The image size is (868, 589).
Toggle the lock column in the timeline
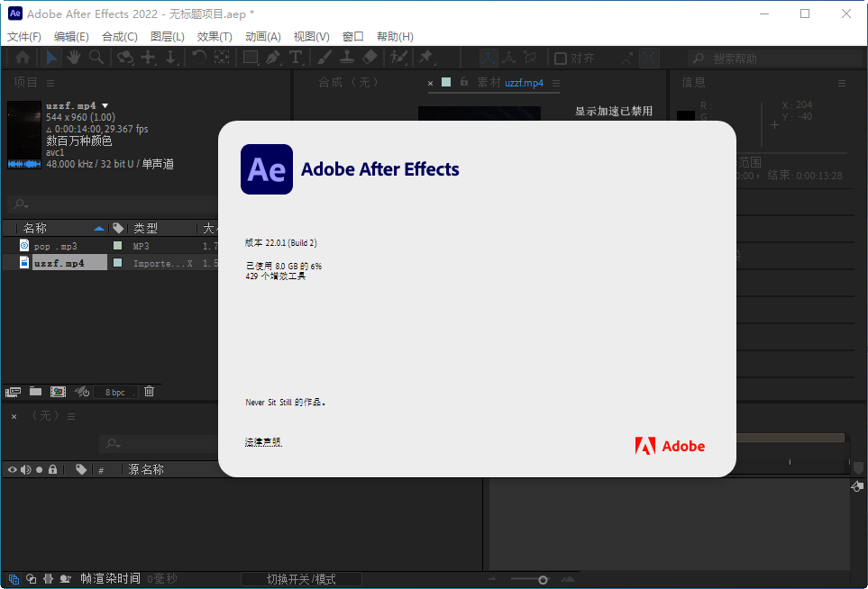coord(53,469)
